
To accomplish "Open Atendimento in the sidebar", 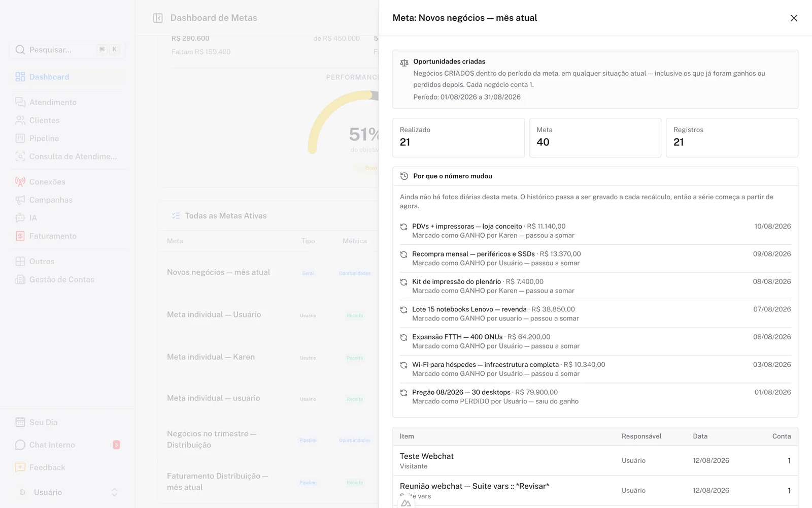I will [x=67, y=102].
